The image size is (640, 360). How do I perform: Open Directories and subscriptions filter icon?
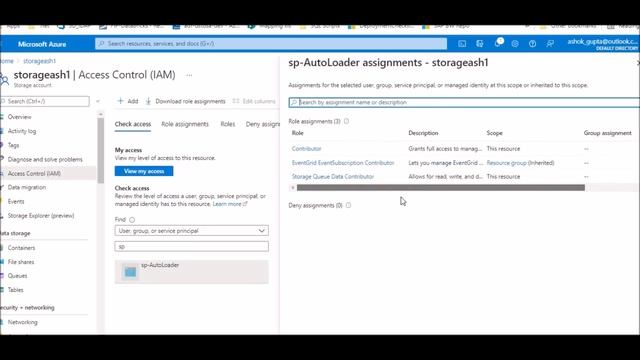480,44
